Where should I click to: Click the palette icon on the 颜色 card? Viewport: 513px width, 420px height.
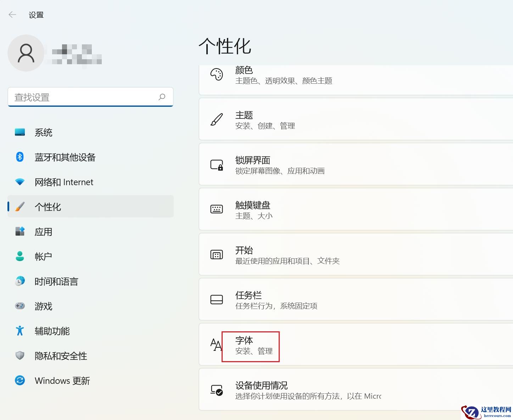pos(217,74)
